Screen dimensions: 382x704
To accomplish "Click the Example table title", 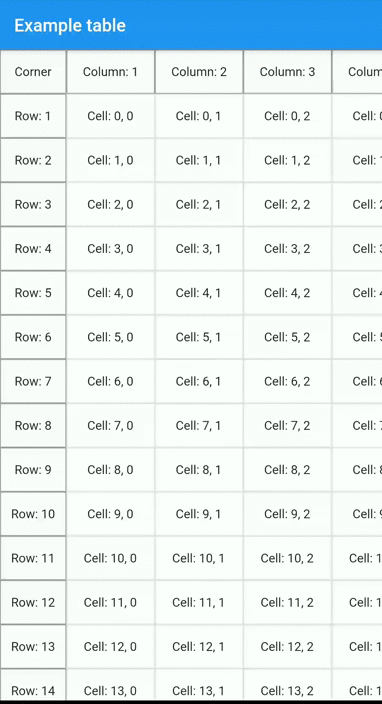I will 70,25.
